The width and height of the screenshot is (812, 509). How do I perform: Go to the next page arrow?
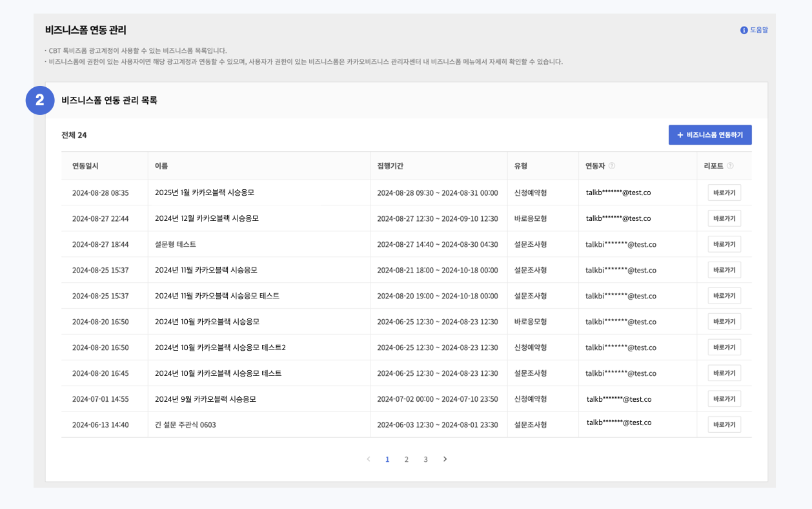pos(445,459)
